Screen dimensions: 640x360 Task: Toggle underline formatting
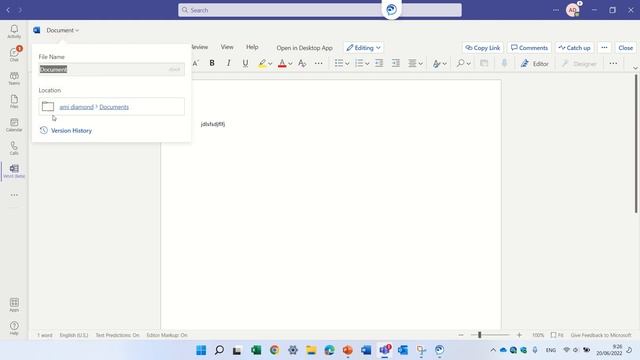coord(245,63)
